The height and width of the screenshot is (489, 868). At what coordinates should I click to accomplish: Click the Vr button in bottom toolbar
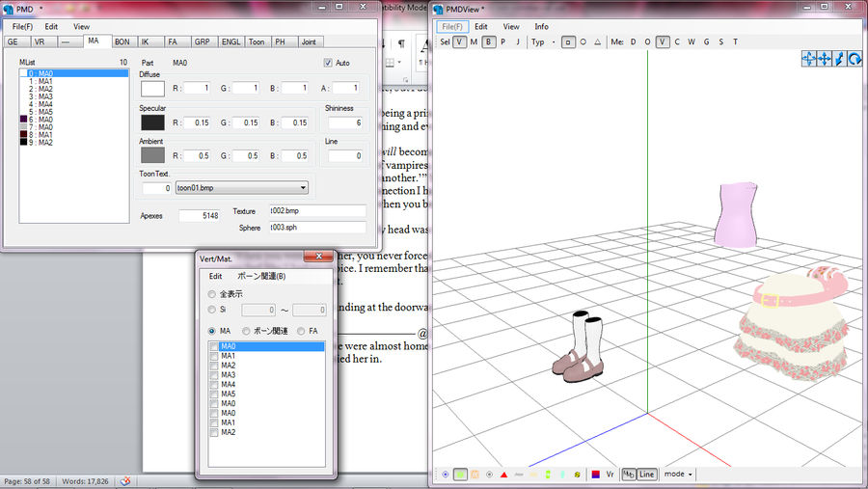click(610, 475)
